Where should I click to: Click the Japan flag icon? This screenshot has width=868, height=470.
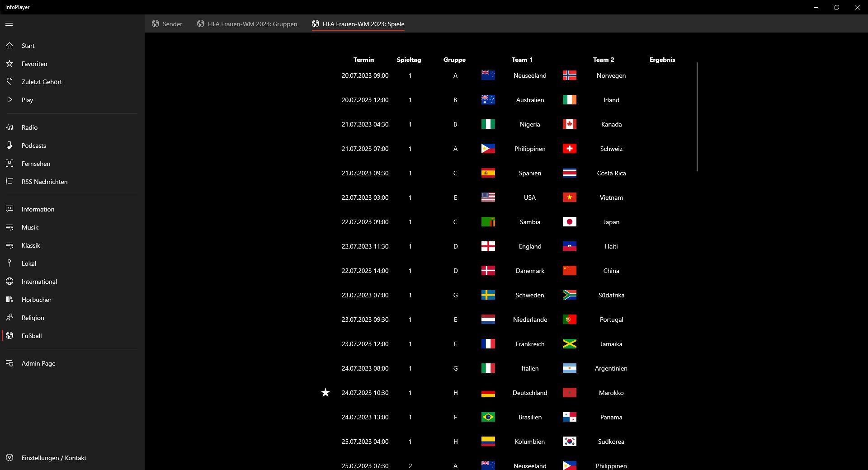click(570, 222)
